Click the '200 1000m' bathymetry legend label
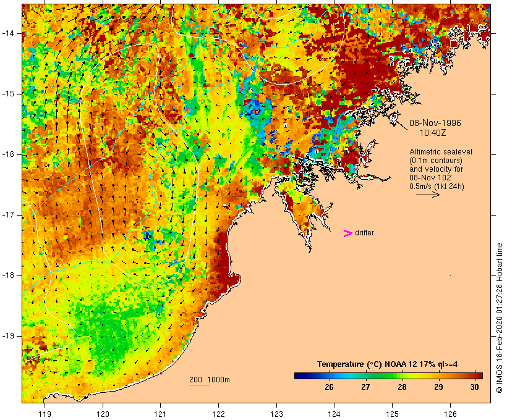Viewport: 507px width, 420px height. tap(210, 380)
